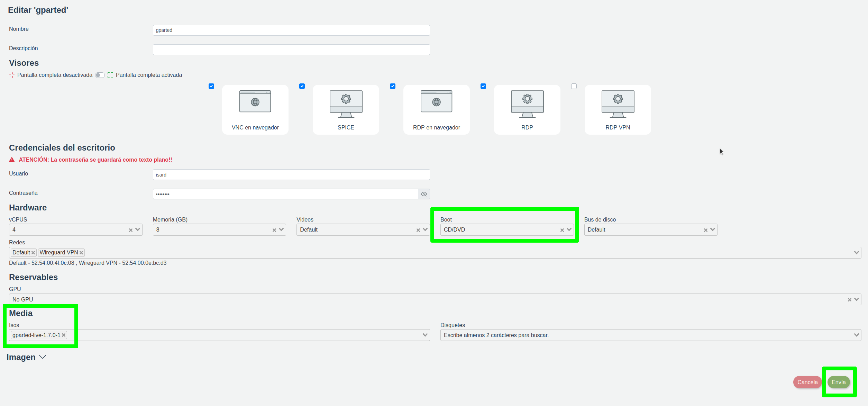Clear the Boot CD/DVD selection
Screen dimensions: 868x406
point(562,230)
